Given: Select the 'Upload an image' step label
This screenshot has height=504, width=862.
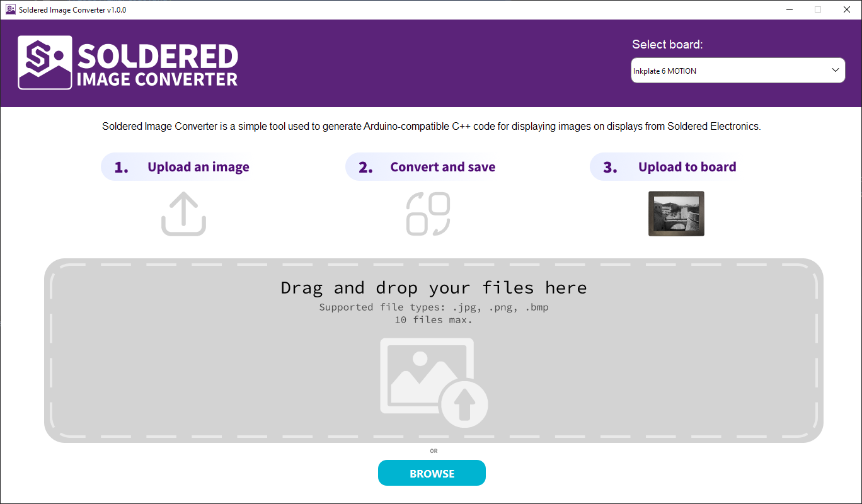Looking at the screenshot, I should point(198,167).
